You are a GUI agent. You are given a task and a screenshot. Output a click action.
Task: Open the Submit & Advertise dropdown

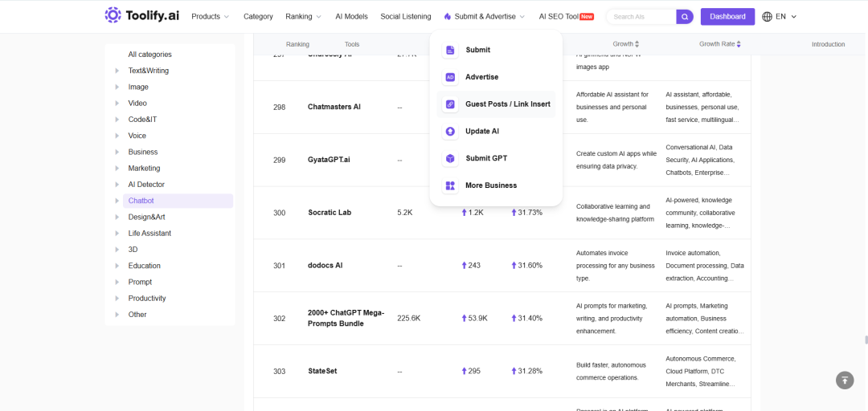point(485,17)
